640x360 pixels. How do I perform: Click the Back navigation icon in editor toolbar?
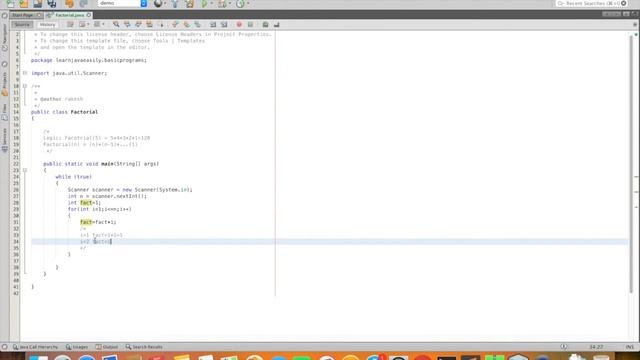click(x=82, y=24)
